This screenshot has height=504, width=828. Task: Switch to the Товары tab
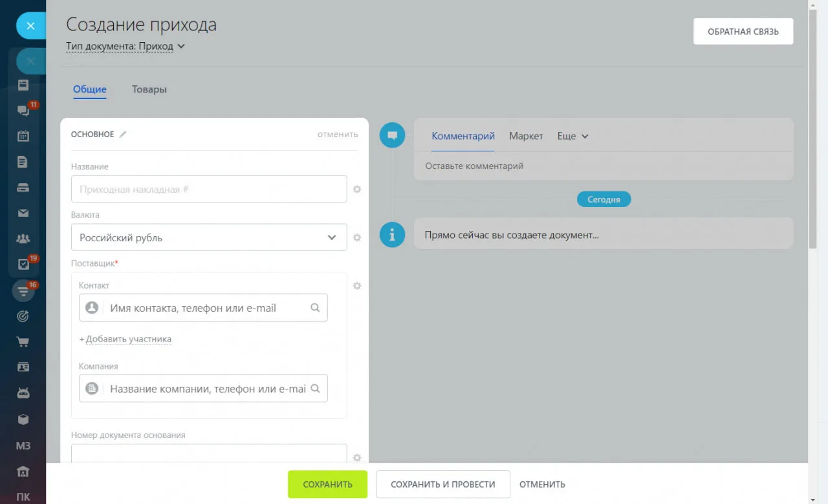pos(149,89)
